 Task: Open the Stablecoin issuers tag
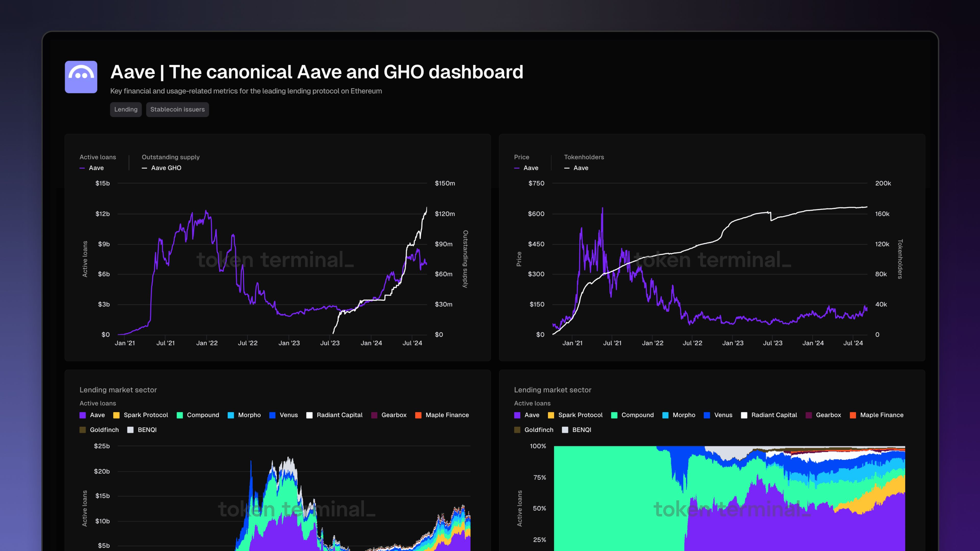[x=177, y=109]
